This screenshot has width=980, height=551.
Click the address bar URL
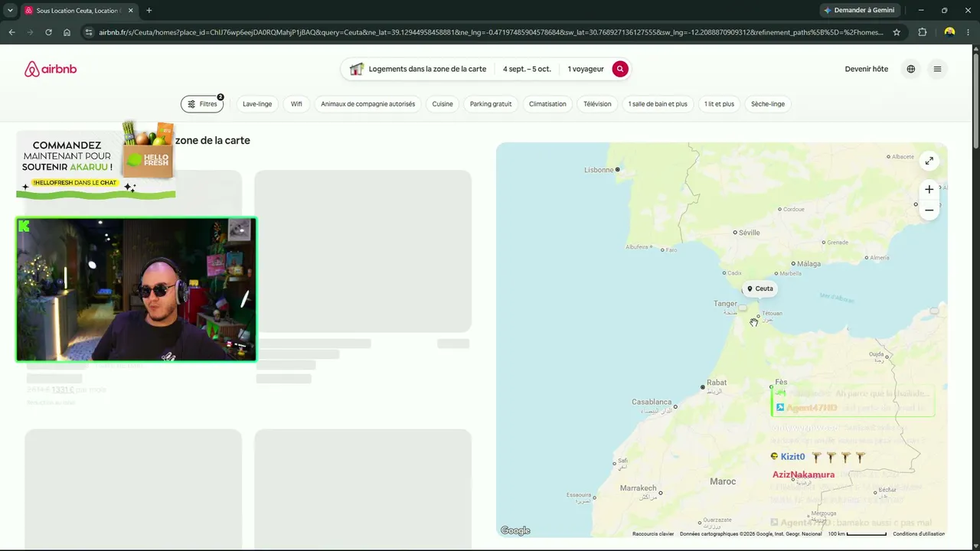(x=490, y=32)
